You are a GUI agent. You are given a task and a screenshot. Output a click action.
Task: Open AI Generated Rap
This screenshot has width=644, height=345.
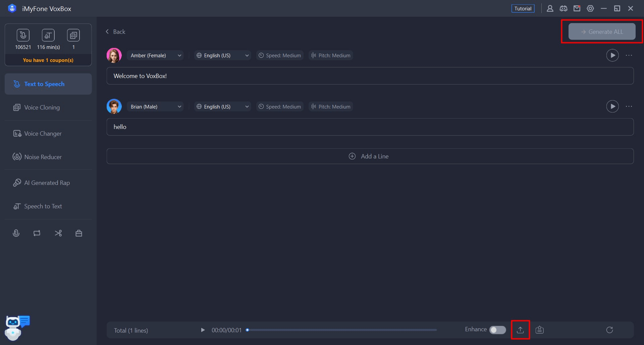[x=48, y=183]
